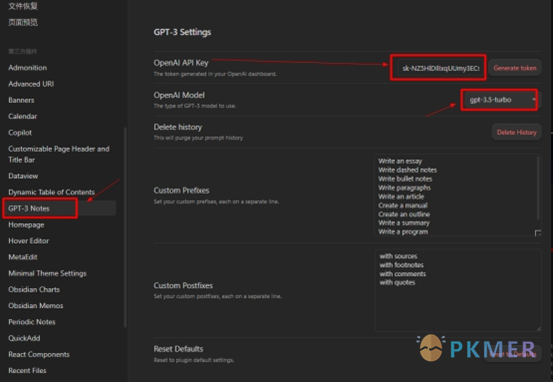
Task: Open Dynamic Table of Contents settings
Action: pos(51,192)
